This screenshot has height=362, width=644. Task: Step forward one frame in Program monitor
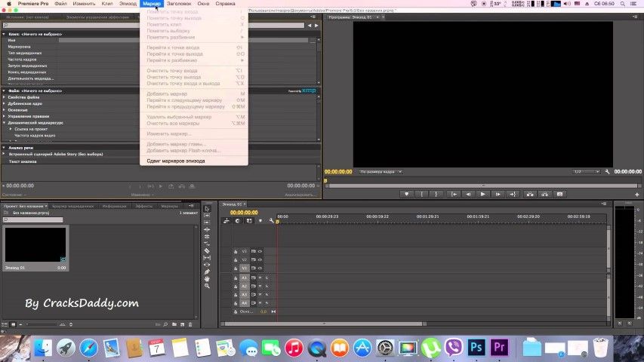coord(498,194)
